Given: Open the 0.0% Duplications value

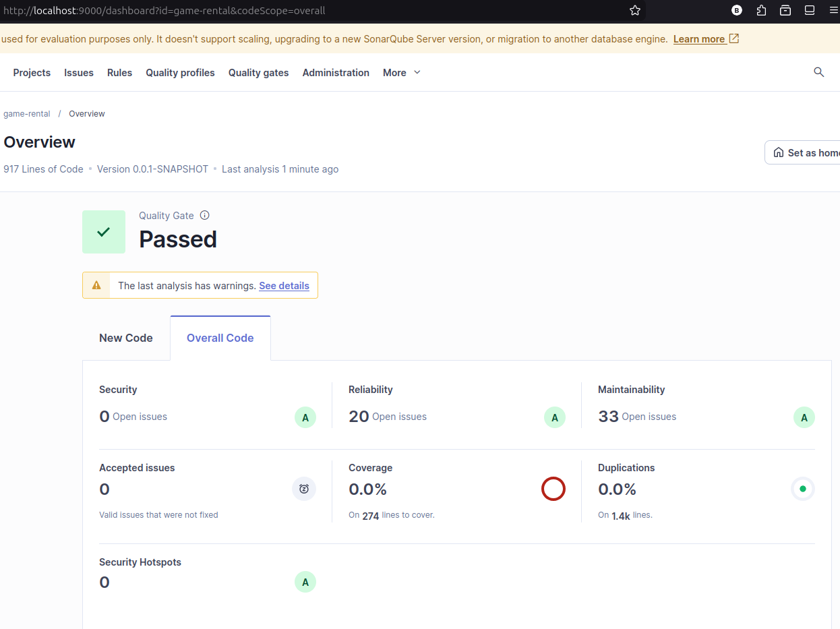Looking at the screenshot, I should (x=618, y=489).
